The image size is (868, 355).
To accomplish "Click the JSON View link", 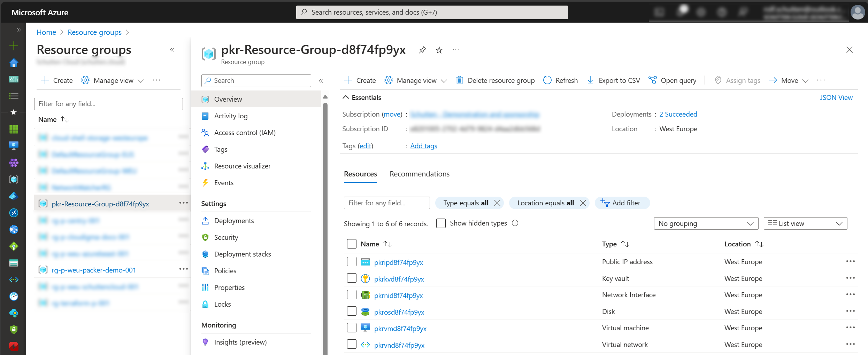I will pos(836,97).
